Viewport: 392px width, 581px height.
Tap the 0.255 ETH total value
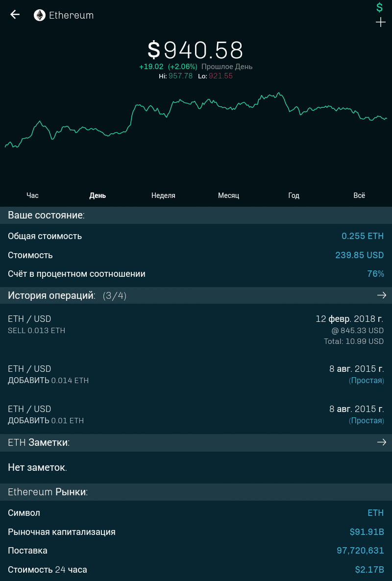pos(362,236)
